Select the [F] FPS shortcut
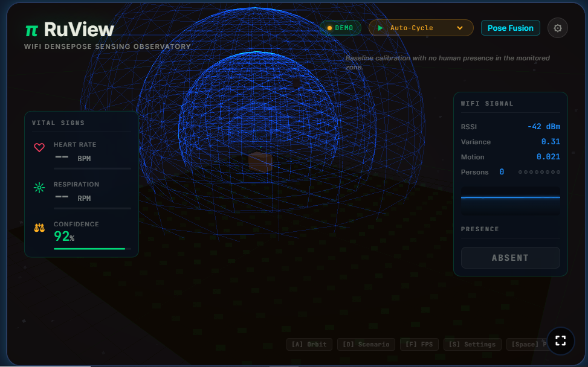Viewport: 588px width, 367px height. [419, 344]
